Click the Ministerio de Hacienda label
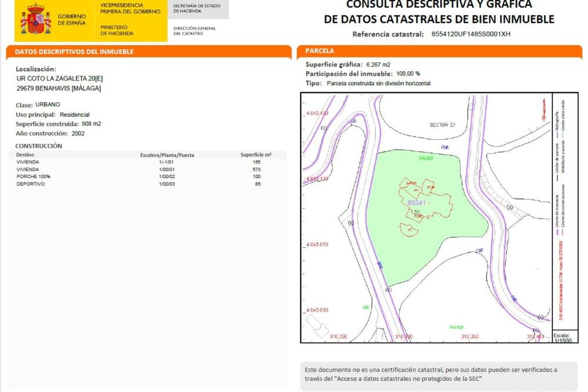Screen dimensions: 588x392 tap(114, 30)
